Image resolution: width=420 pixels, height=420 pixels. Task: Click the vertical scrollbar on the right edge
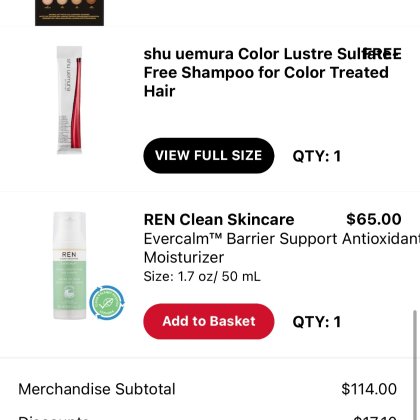[415, 365]
